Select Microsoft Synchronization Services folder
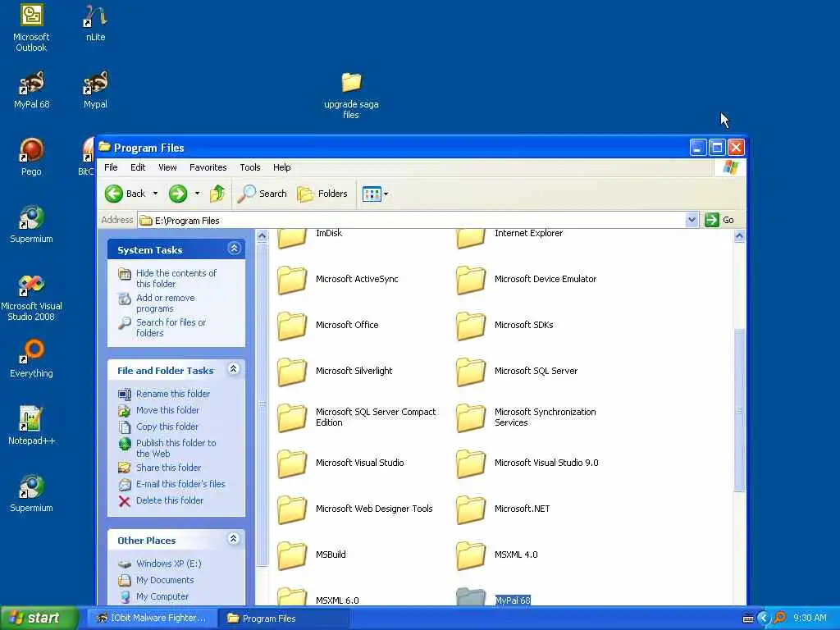 pos(526,418)
